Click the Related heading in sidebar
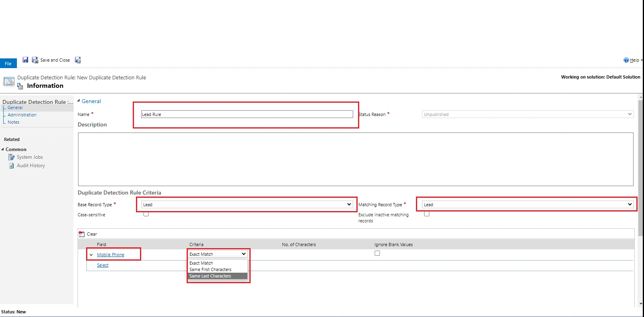Viewport: 644px width, 317px height. click(12, 139)
